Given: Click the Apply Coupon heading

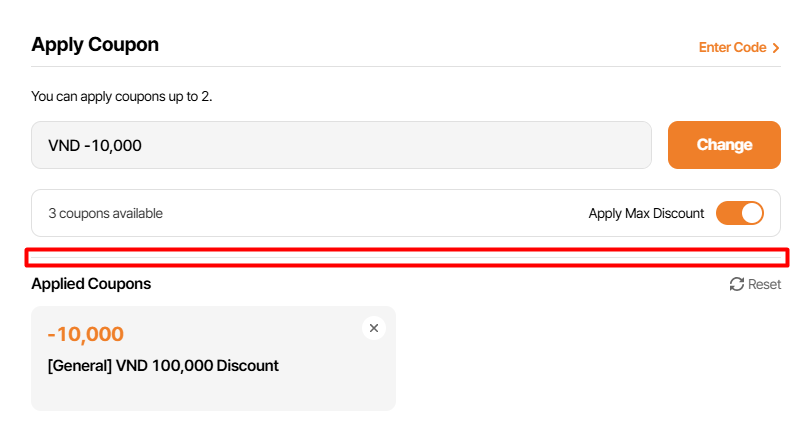Looking at the screenshot, I should tap(95, 44).
